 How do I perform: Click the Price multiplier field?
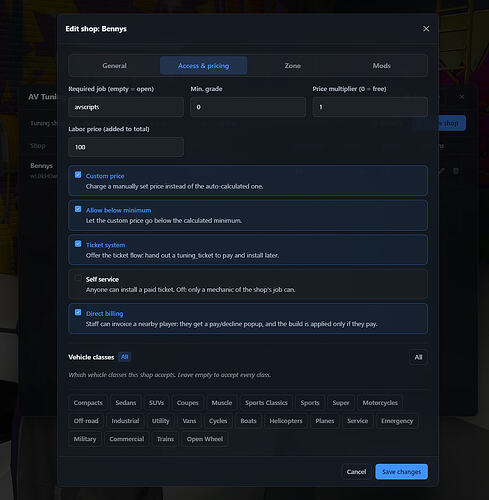370,107
